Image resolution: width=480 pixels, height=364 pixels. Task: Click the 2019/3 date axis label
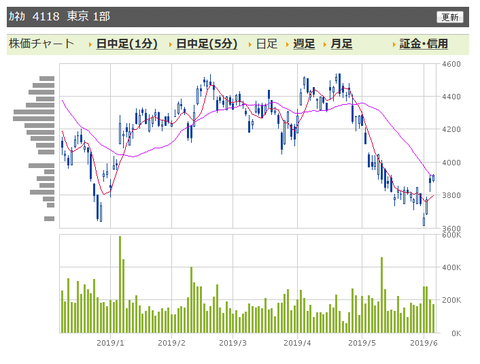tap(233, 343)
